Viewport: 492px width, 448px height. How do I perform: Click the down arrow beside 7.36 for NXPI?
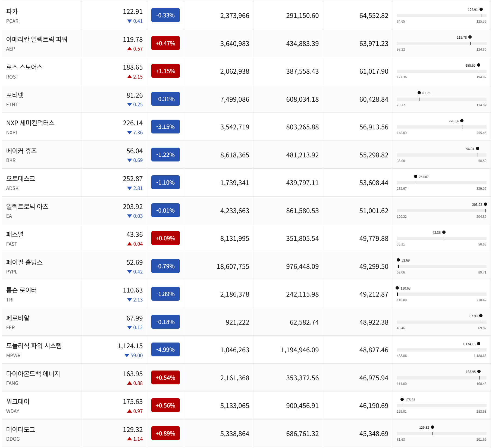130,133
